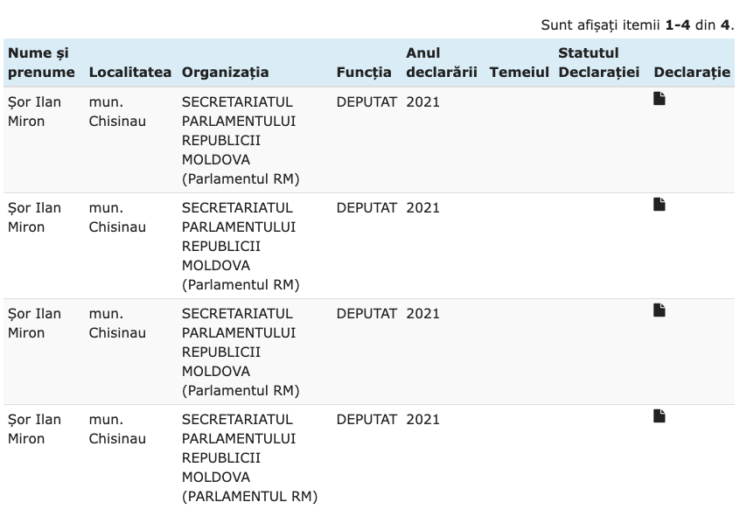This screenshot has height=523, width=740.
Task: Open the fourth row's declaration document icon
Action: [x=659, y=416]
